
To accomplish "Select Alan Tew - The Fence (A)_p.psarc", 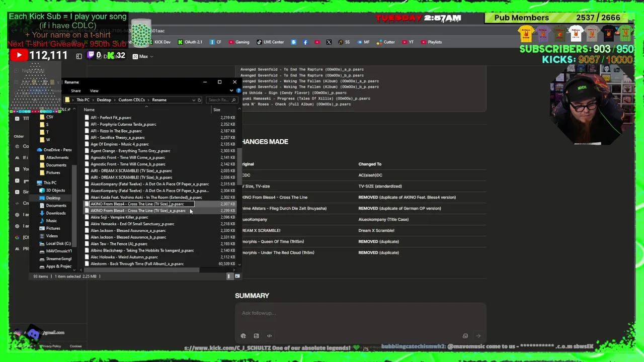I will (x=115, y=244).
